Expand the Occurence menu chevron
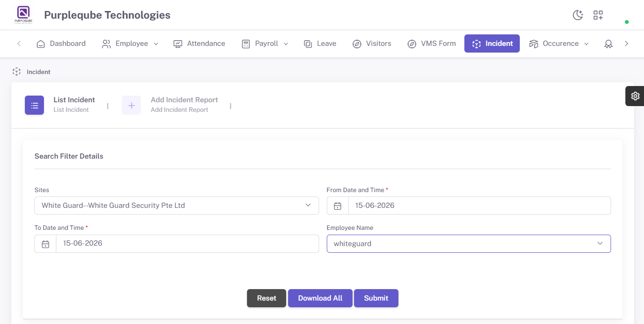 (586, 43)
